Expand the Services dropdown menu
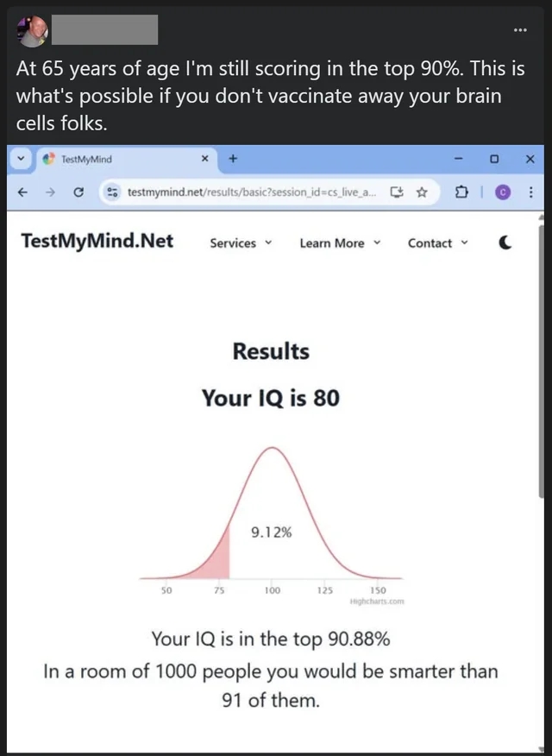The image size is (552, 756). pyautogui.click(x=241, y=243)
